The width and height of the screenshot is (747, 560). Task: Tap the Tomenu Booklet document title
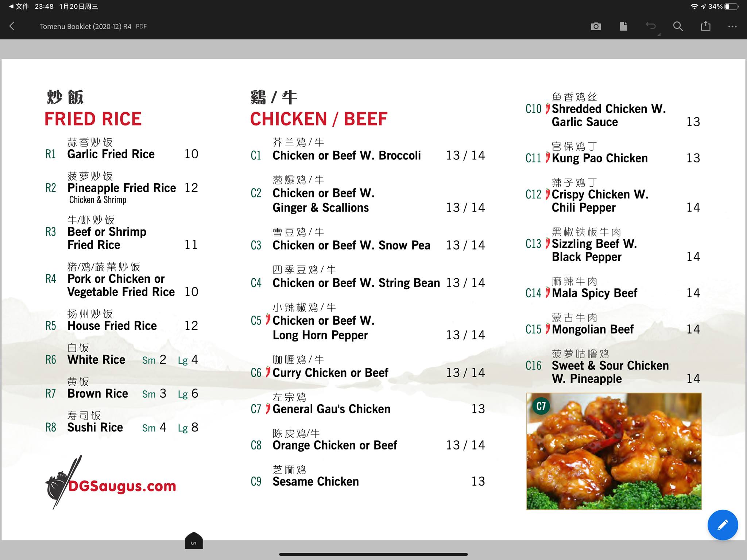(85, 26)
